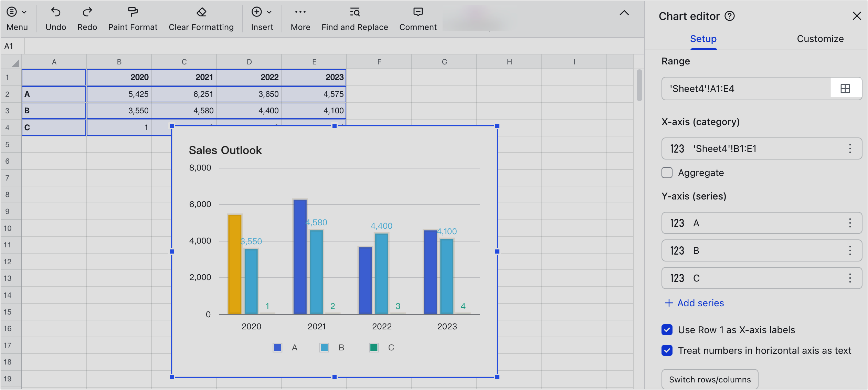Click the Range input showing Sheet4!A1:E4
Screen dimensions: 868x390
pyautogui.click(x=740, y=88)
